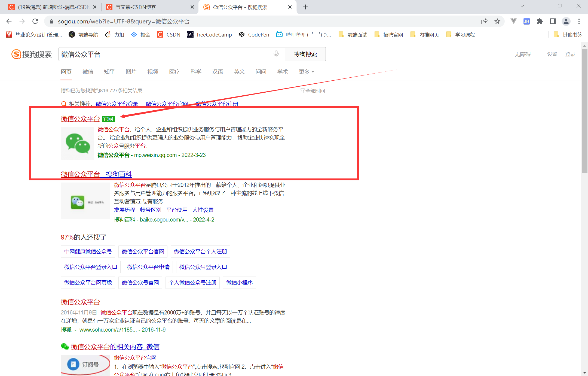
Task: Open the 微信公众平台的相关内容_微信 result
Action: point(115,347)
